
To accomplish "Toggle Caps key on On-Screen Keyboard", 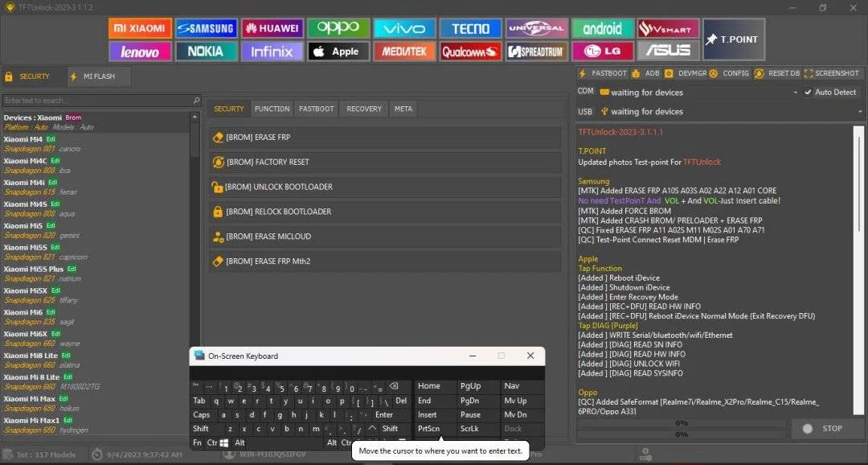I will pyautogui.click(x=202, y=414).
